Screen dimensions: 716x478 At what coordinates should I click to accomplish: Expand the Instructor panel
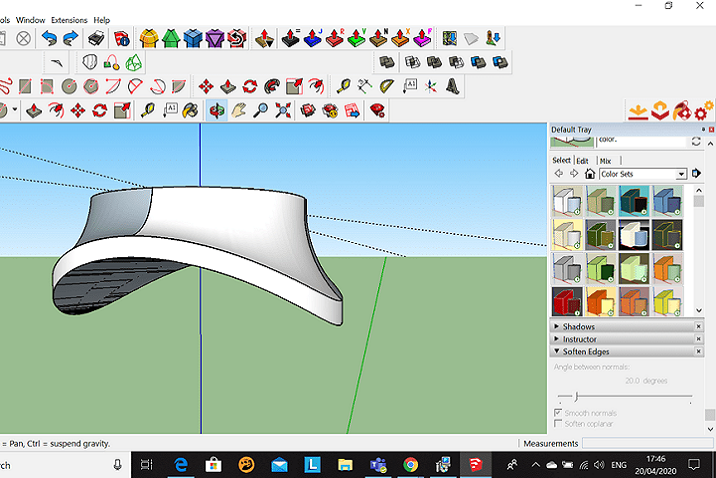(x=579, y=339)
